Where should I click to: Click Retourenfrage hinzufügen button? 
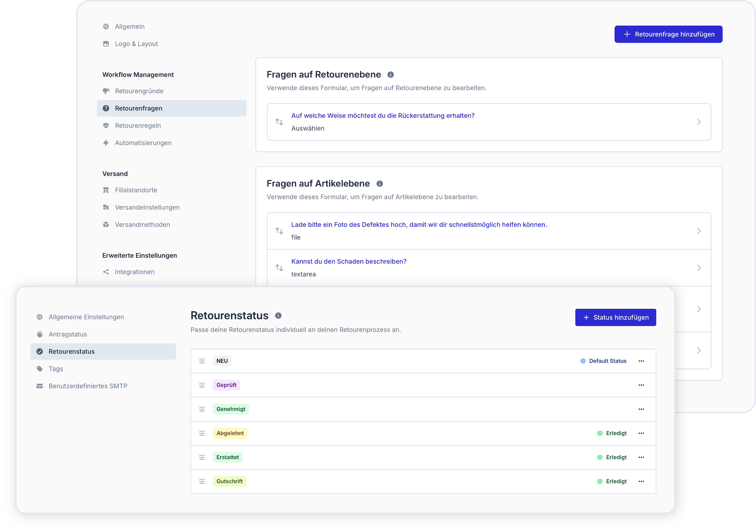click(x=668, y=34)
